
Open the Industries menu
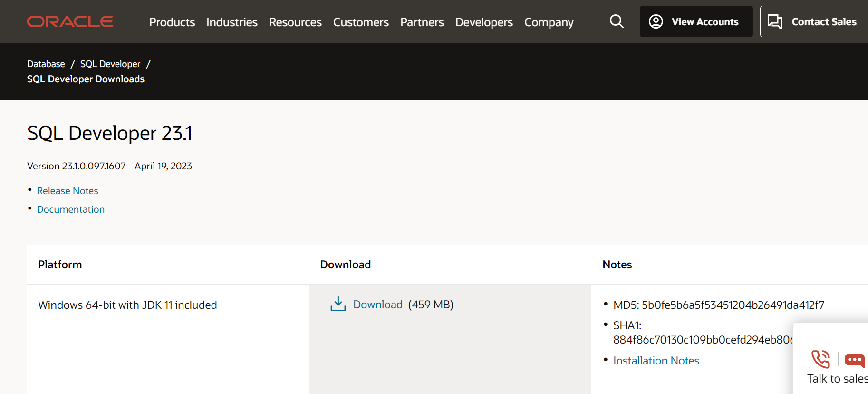click(232, 22)
